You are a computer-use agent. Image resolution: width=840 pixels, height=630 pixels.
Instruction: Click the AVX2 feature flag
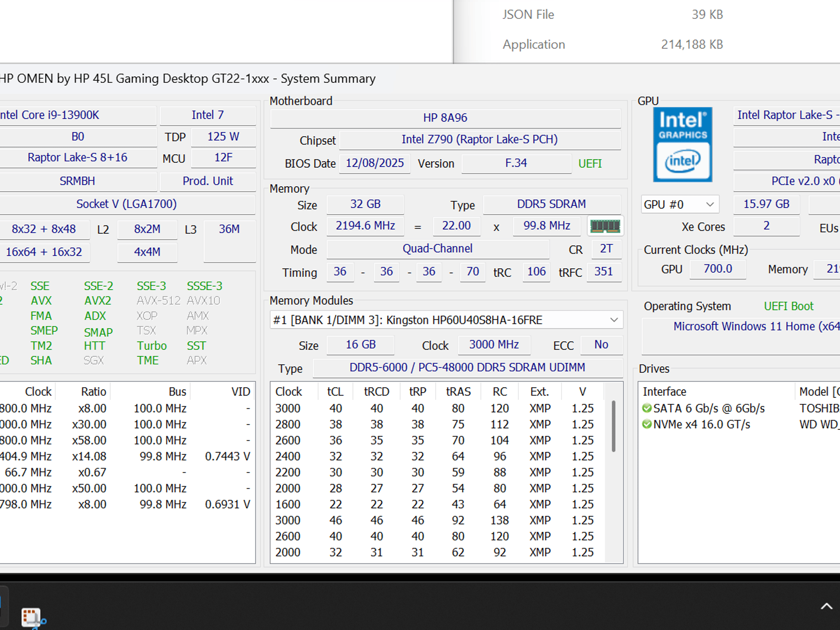(98, 301)
